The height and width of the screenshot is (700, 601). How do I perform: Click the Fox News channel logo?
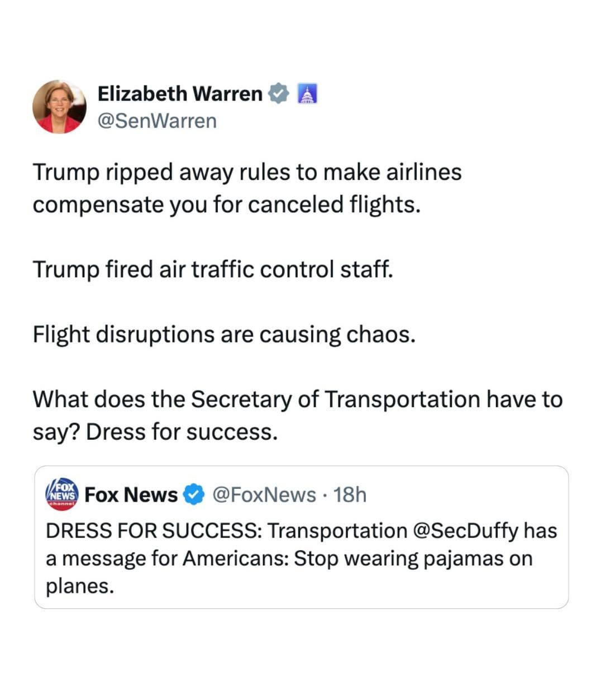62,494
